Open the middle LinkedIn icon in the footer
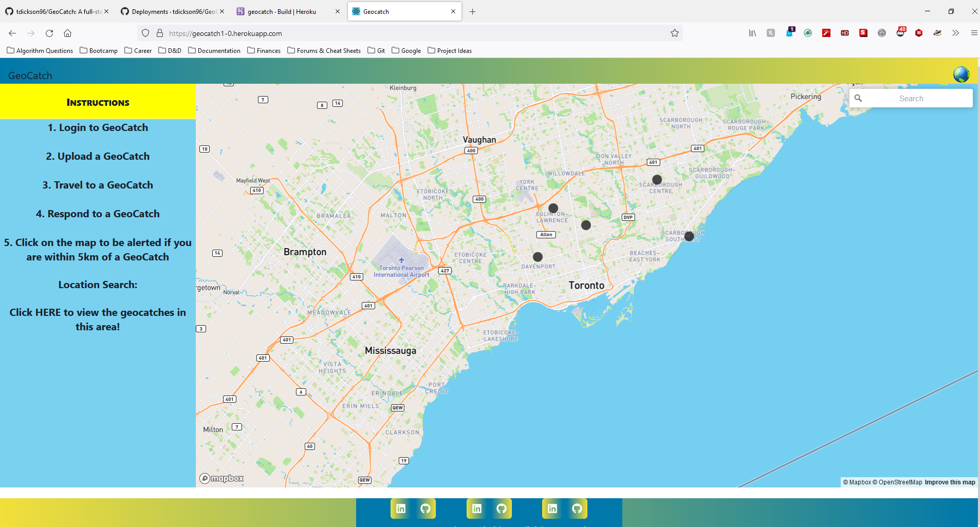This screenshot has height=527, width=980. coord(477,509)
